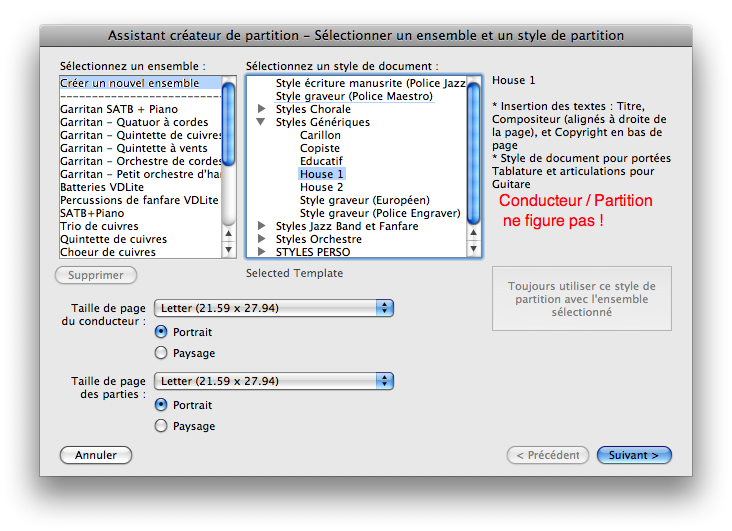The image size is (732, 531).
Task: Select Portrait orientation for parts pages
Action: (x=161, y=405)
